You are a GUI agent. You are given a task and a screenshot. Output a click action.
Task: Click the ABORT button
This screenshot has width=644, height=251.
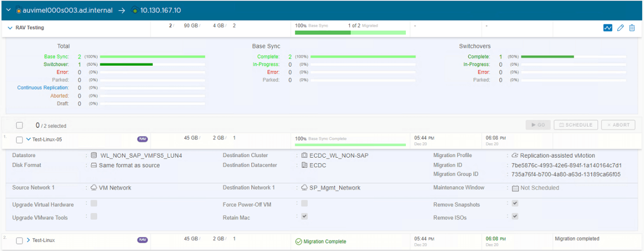(618, 125)
